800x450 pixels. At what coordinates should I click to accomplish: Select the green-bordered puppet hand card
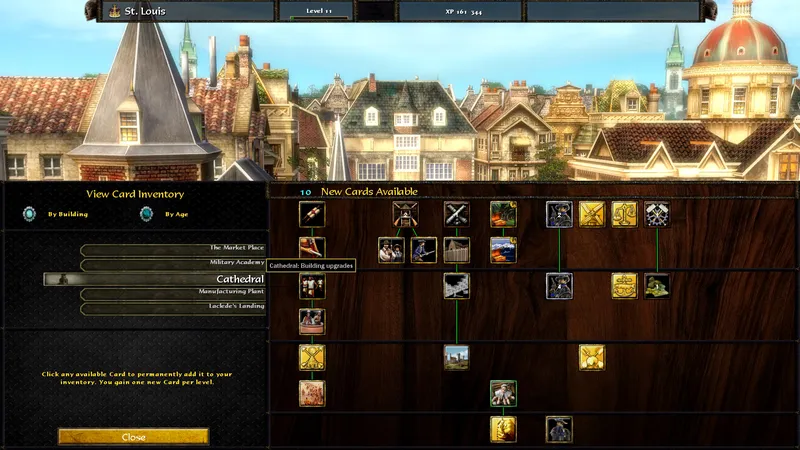pos(503,393)
